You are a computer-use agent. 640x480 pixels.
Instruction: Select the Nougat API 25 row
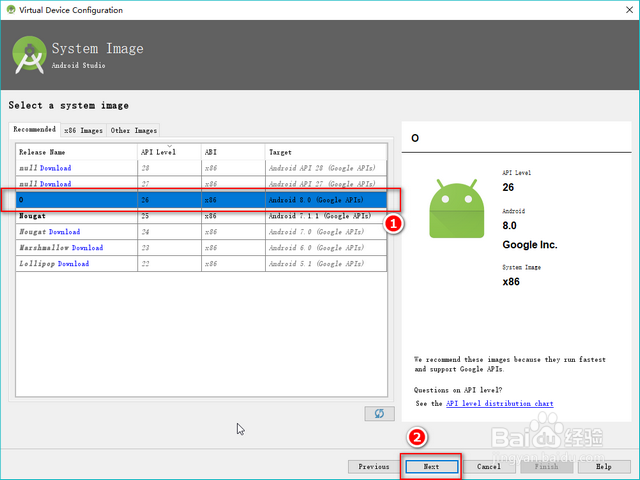pyautogui.click(x=201, y=216)
